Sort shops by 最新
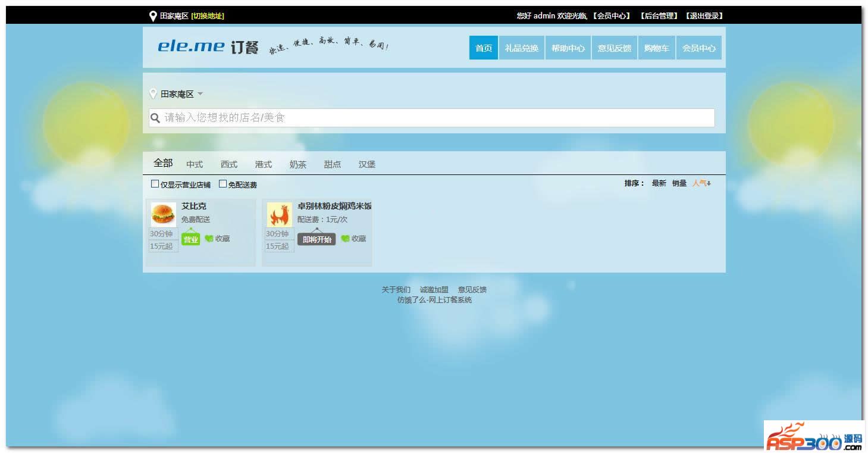The image size is (868, 453). (659, 183)
